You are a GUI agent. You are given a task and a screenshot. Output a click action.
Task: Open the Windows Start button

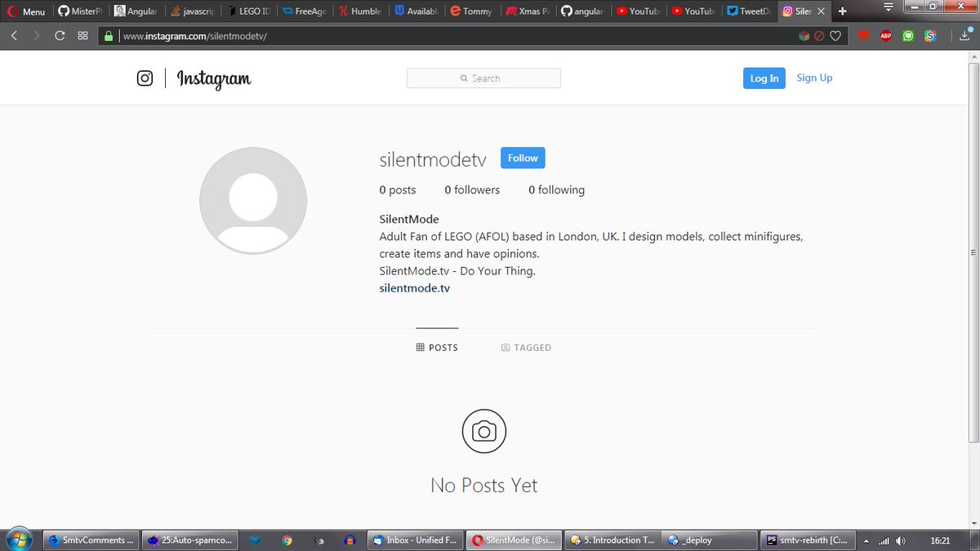[18, 540]
